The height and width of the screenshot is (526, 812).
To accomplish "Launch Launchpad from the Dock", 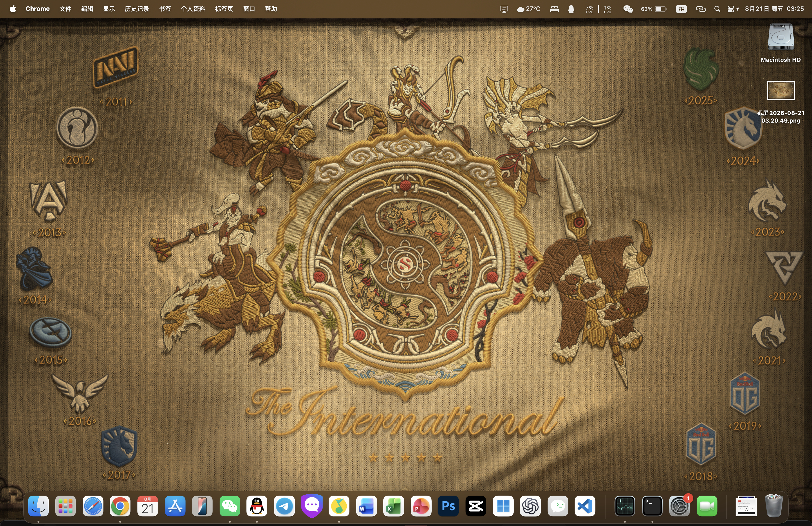I will [66, 506].
